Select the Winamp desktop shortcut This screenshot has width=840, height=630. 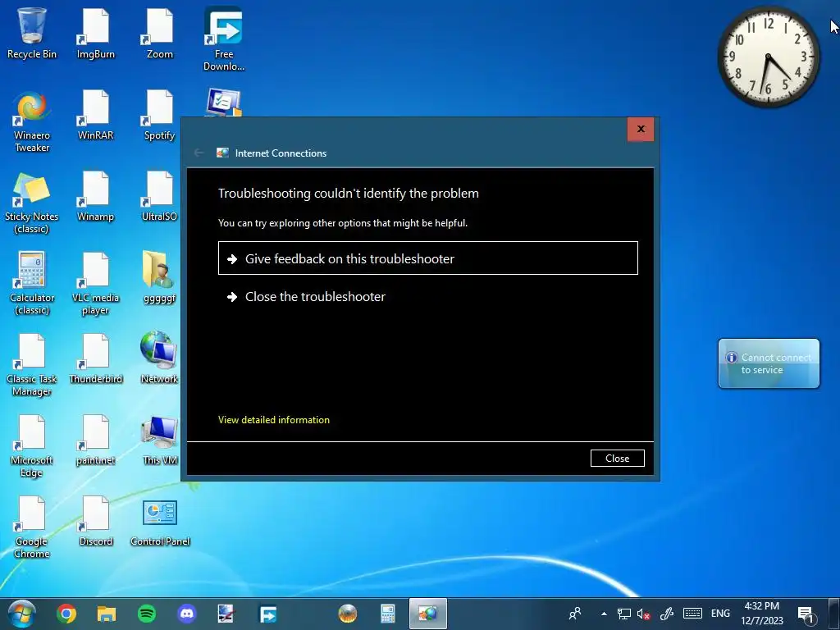[x=95, y=196]
